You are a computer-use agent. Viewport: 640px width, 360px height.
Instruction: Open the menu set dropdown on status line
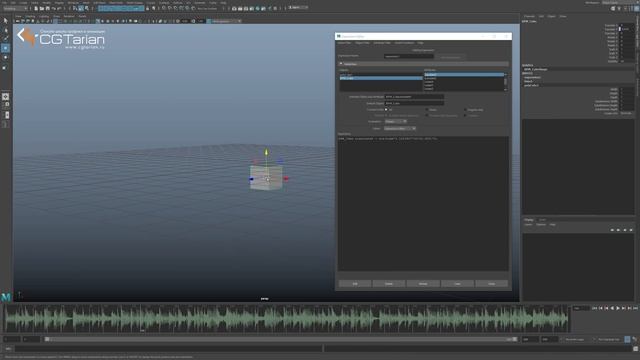(15, 8)
